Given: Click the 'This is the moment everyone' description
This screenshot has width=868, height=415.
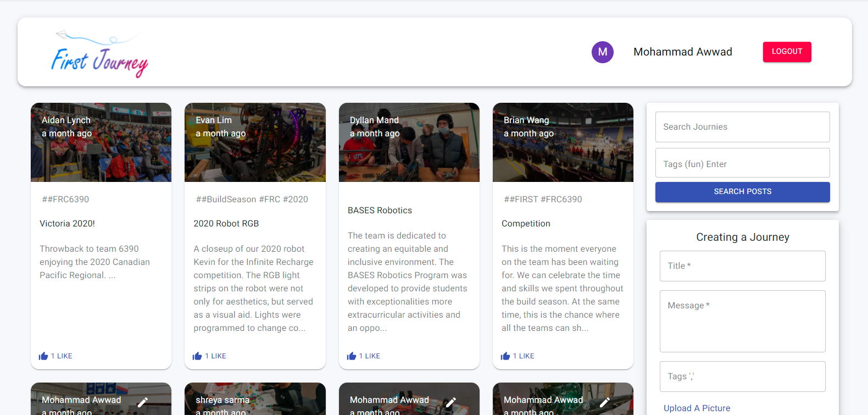Looking at the screenshot, I should (x=563, y=289).
